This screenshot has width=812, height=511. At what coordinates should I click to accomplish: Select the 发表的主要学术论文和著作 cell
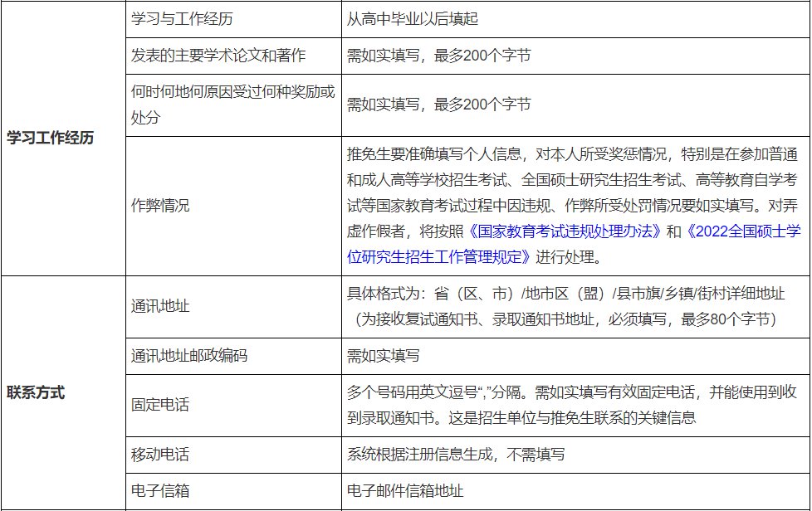[x=218, y=56]
